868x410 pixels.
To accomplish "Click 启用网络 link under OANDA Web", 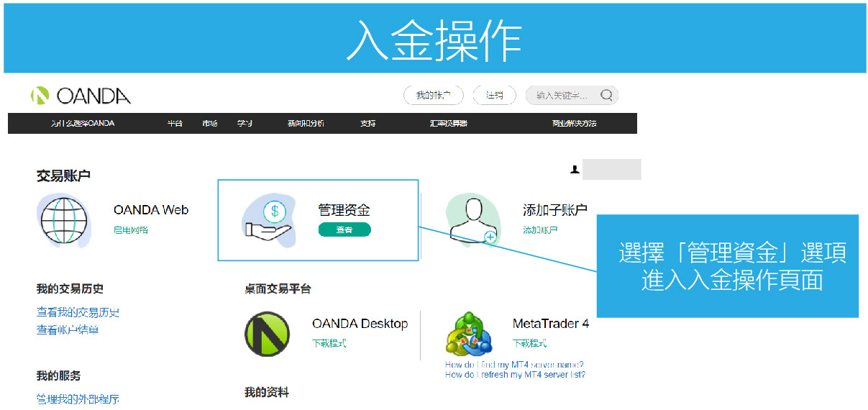I will pos(131,230).
